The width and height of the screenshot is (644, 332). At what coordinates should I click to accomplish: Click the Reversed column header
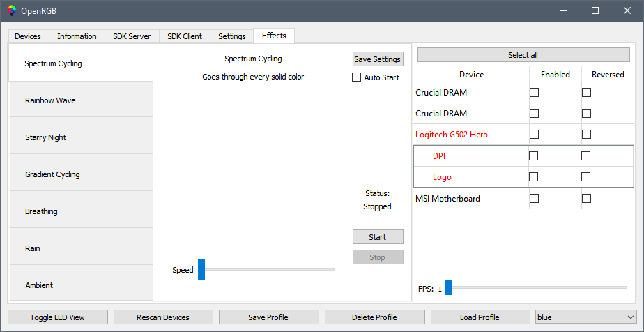[x=608, y=75]
